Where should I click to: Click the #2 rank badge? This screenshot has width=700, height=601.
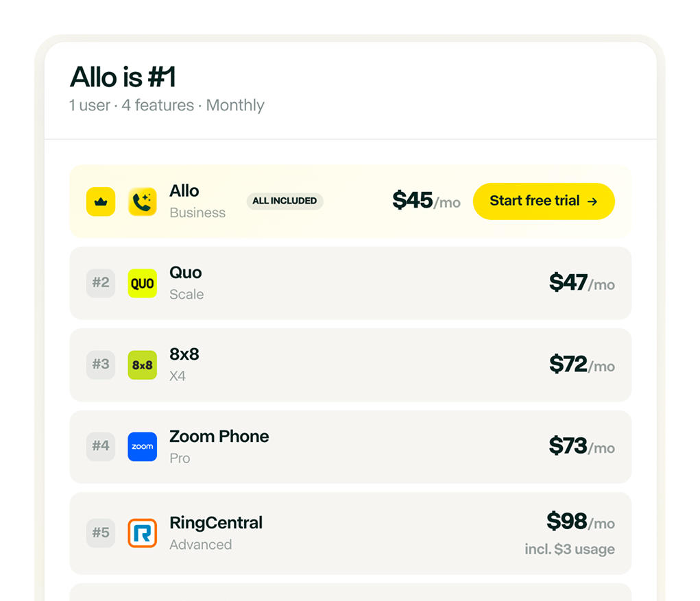point(100,283)
